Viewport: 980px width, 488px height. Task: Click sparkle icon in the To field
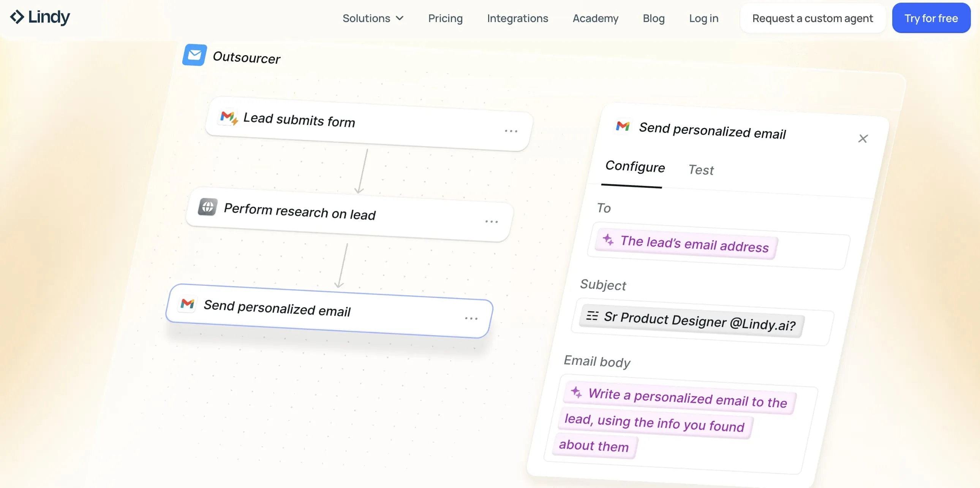point(608,239)
